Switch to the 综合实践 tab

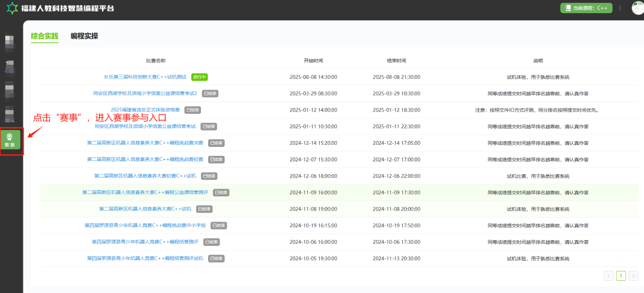[45, 36]
